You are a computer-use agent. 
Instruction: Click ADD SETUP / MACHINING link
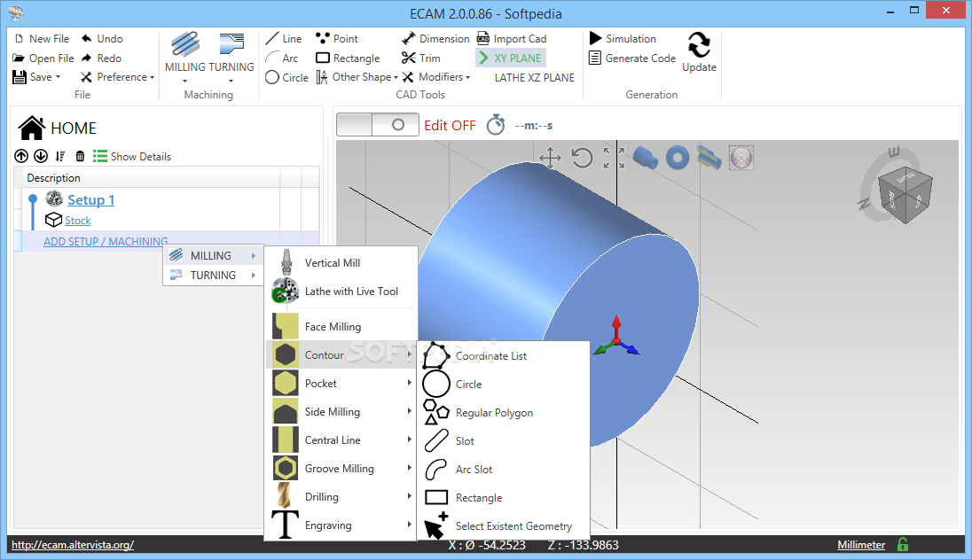[106, 242]
